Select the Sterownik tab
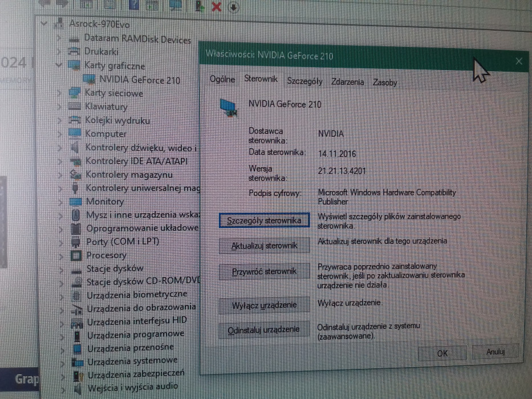Screen dimensions: 532x399 [x=261, y=79]
